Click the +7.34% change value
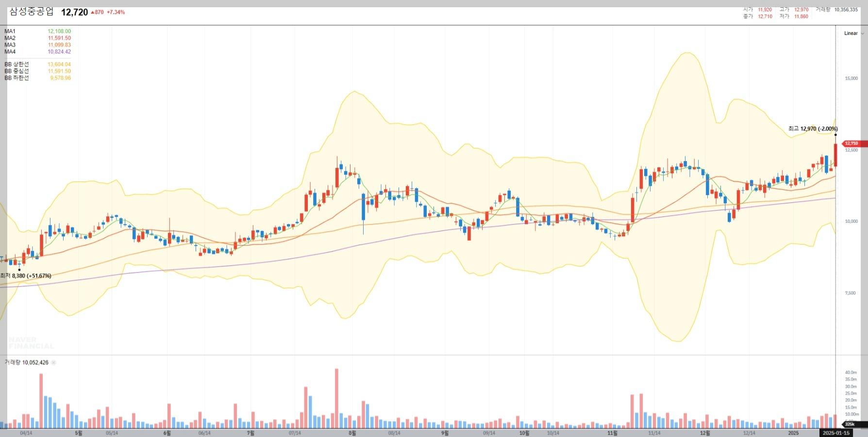 [x=116, y=12]
